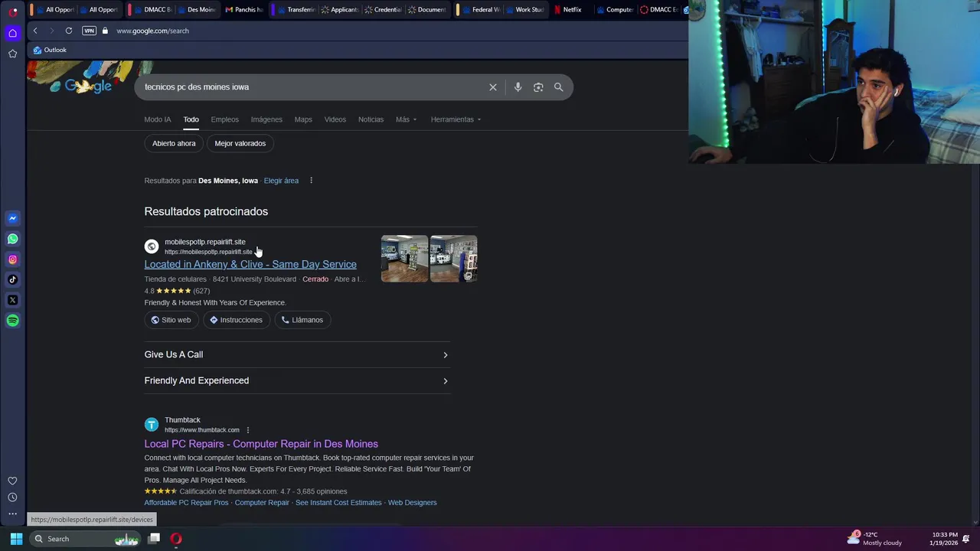Expand the Give Us A Call row
Image resolution: width=980 pixels, height=551 pixels.
(x=297, y=355)
